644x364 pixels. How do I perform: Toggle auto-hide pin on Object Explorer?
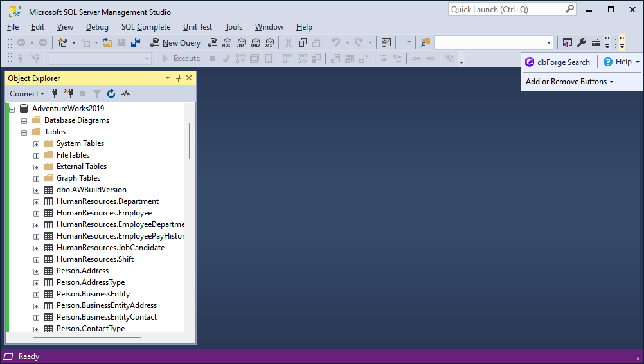click(x=178, y=78)
